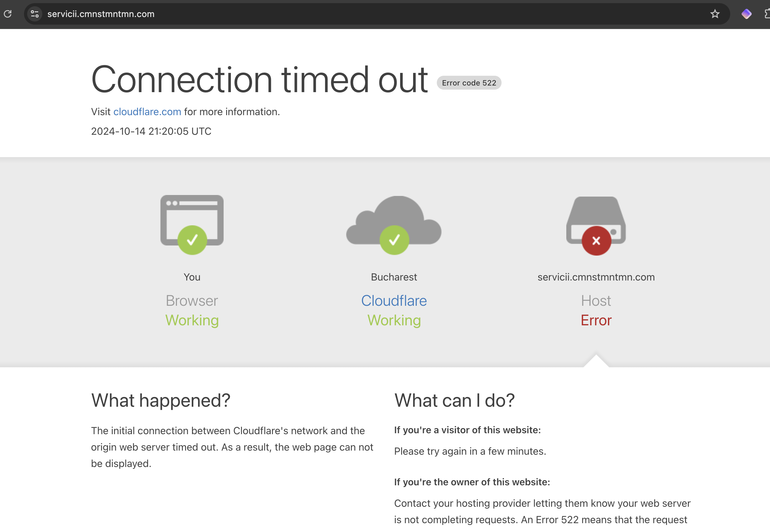This screenshot has height=532, width=770.
Task: Click the green 'Working' status under Browser
Action: tap(192, 320)
